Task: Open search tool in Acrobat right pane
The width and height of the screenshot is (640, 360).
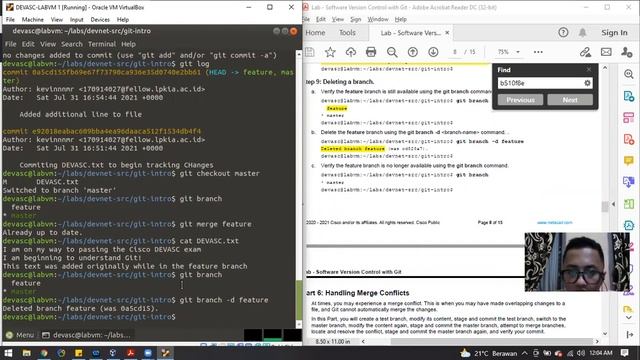Action: point(629,74)
